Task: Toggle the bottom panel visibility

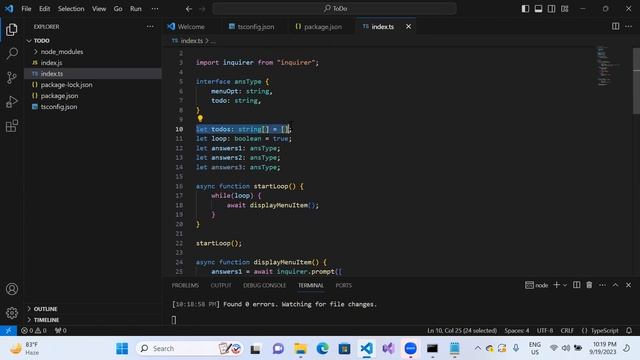Action: click(538, 9)
